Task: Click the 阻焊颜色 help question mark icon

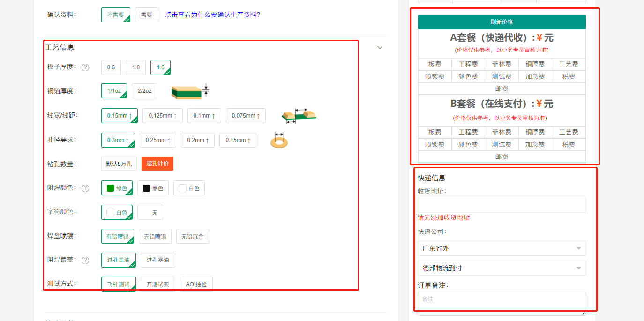Action: tap(85, 188)
